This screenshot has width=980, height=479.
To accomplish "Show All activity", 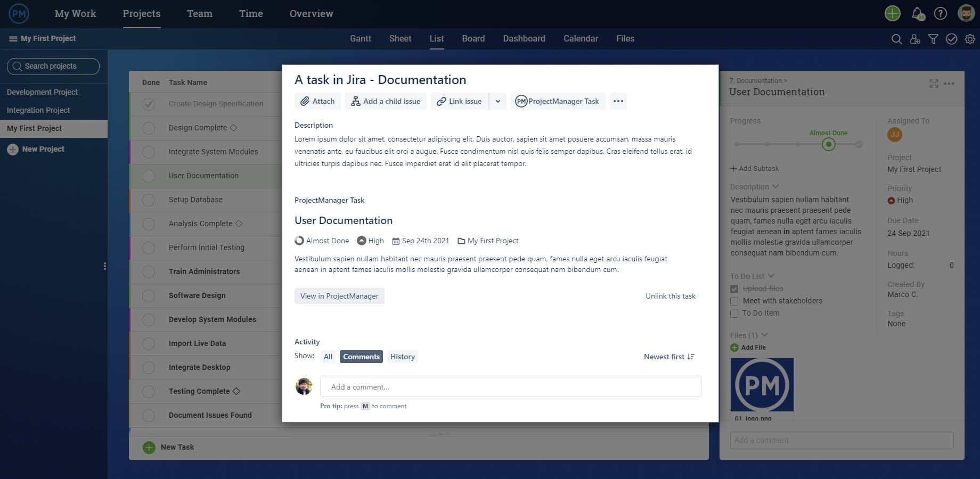I will pyautogui.click(x=328, y=357).
